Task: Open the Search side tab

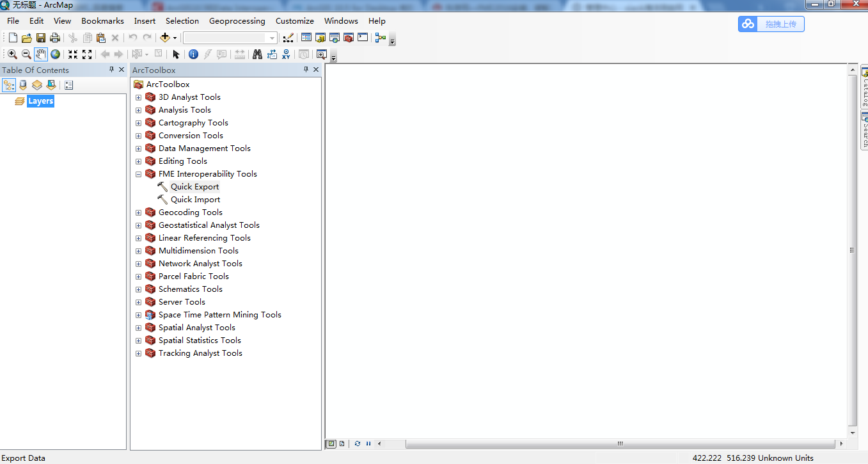Action: coord(864,130)
